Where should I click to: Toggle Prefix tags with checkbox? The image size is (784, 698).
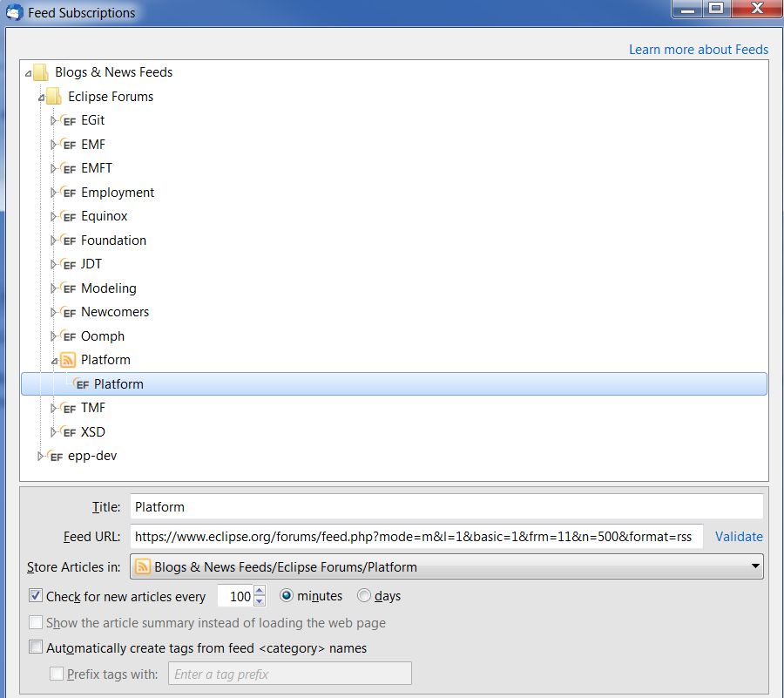[x=57, y=674]
